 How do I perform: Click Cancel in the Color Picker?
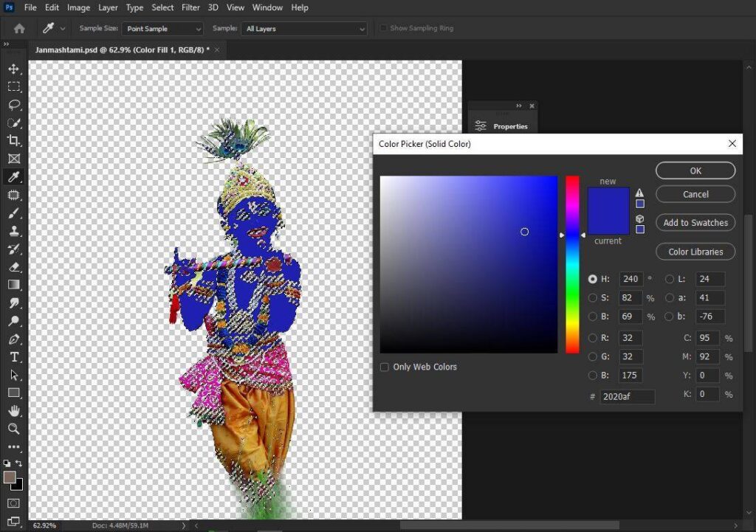pos(695,194)
